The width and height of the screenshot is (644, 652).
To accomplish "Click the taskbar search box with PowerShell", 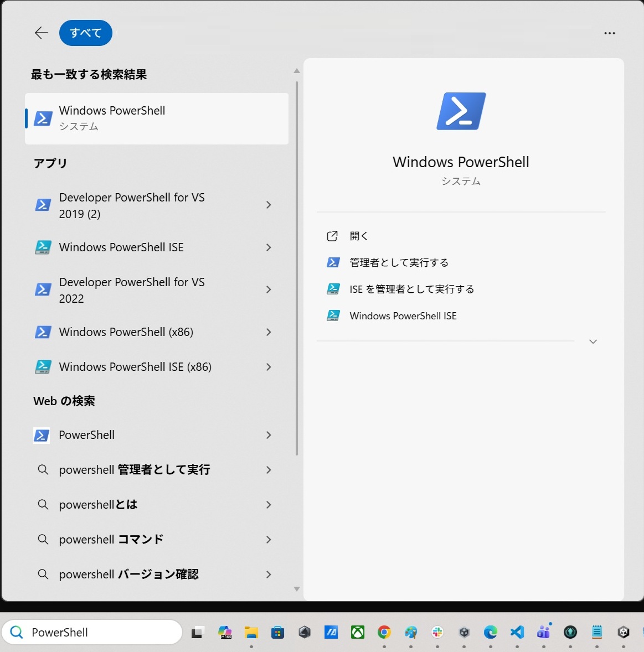I will pos(92,632).
